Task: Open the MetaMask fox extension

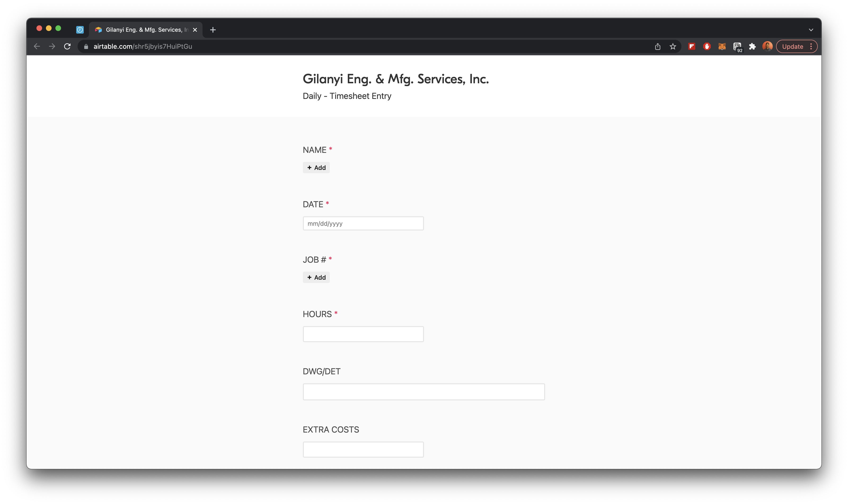Action: click(x=722, y=47)
